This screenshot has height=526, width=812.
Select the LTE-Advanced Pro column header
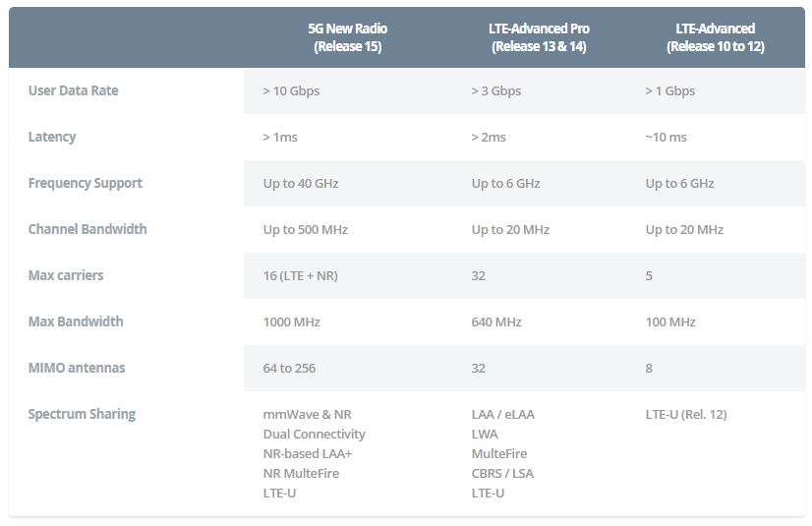(538, 37)
